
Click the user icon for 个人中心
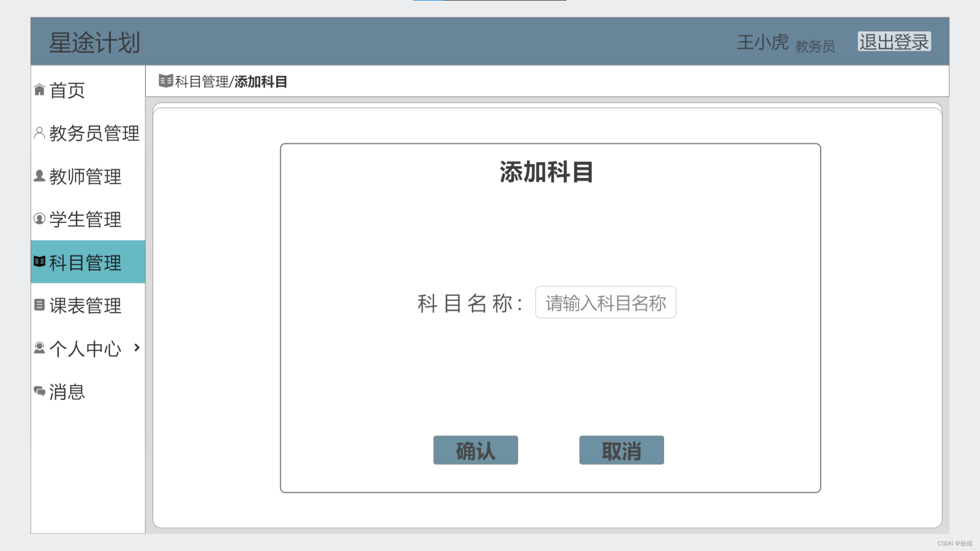(39, 348)
